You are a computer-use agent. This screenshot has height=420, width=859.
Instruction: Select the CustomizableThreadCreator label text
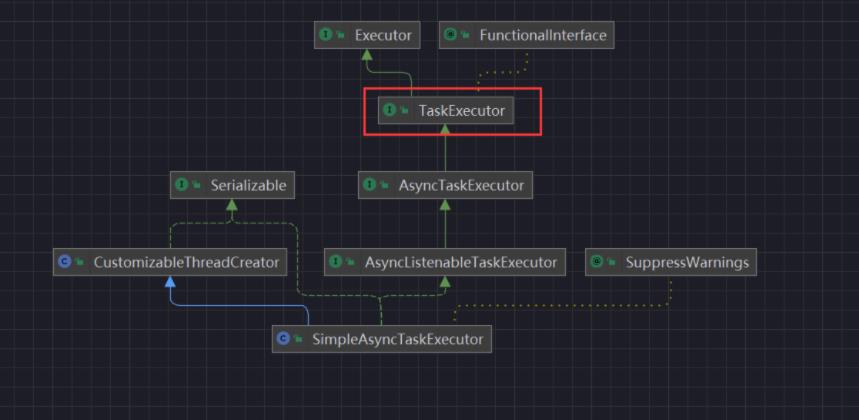186,263
